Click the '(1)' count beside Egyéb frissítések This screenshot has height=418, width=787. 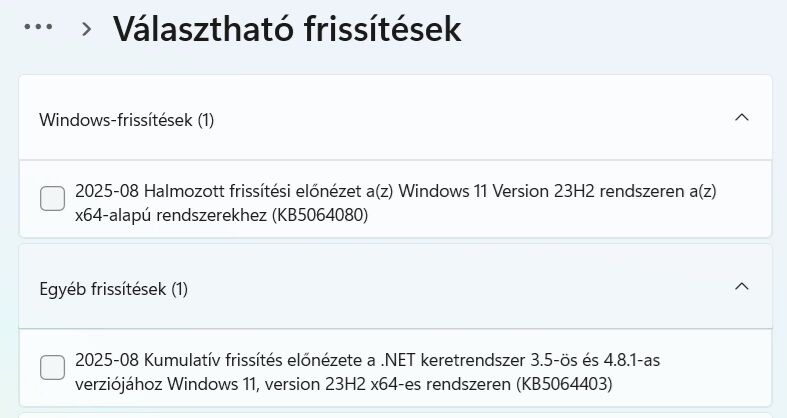coord(179,289)
